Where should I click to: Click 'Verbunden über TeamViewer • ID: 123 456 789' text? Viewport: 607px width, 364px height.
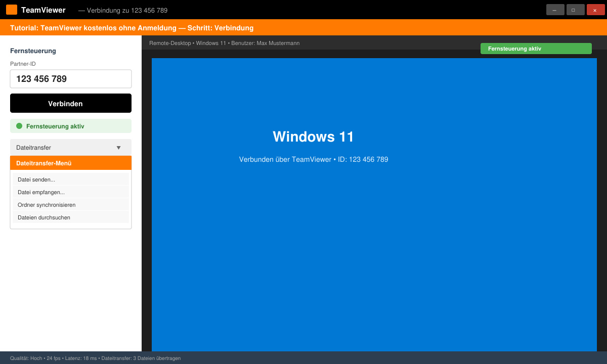click(x=314, y=159)
